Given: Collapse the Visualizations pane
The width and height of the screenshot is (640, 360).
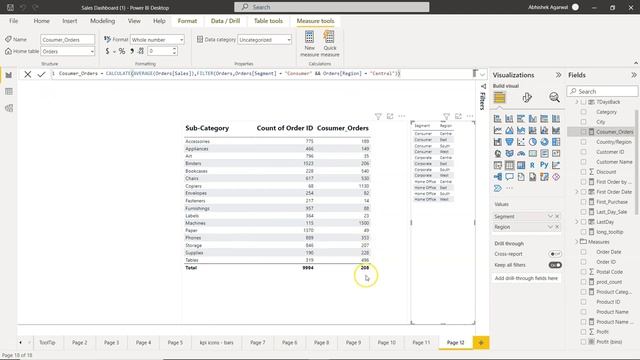Looking at the screenshot, I should pos(558,75).
